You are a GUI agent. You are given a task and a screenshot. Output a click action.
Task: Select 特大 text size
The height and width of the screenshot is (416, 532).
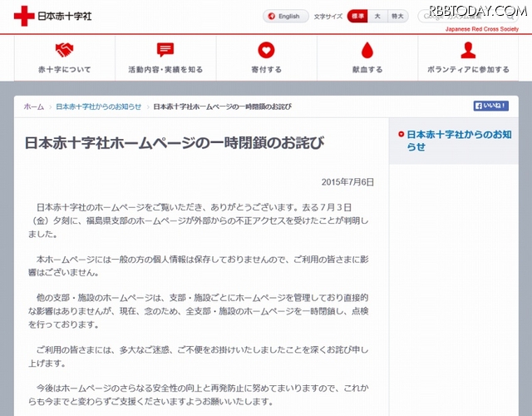tap(397, 16)
